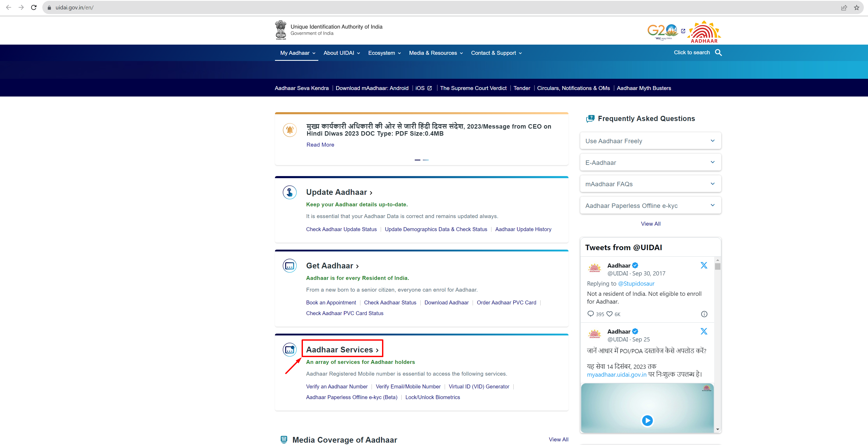Click the external link icon next to iOS
The width and height of the screenshot is (868, 445).
[x=430, y=88]
